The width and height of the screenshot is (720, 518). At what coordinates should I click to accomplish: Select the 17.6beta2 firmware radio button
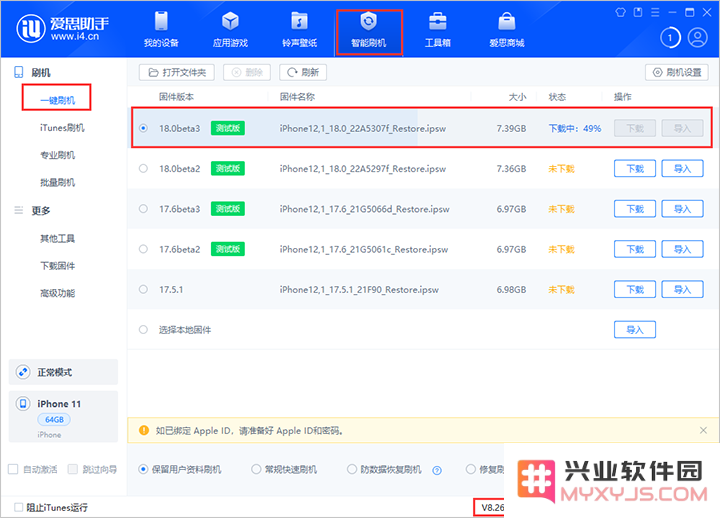(143, 249)
